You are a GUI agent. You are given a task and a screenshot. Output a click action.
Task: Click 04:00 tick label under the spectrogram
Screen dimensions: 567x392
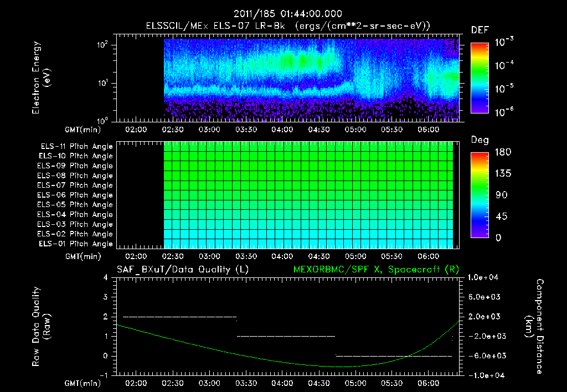pos(282,130)
